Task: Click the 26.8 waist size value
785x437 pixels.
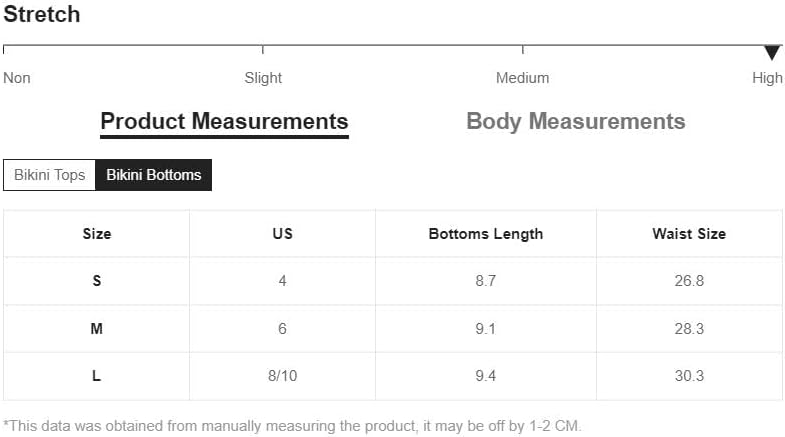Action: coord(689,281)
